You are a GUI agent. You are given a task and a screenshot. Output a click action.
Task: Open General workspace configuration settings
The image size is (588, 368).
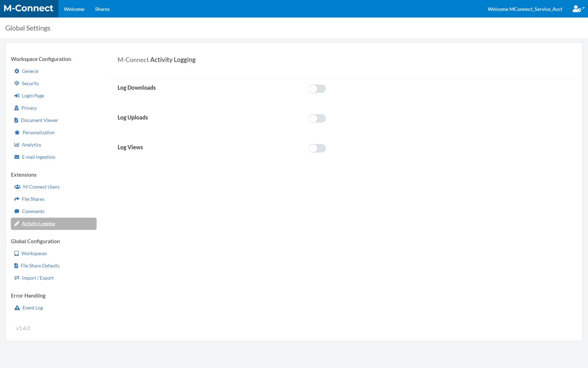pyautogui.click(x=30, y=71)
